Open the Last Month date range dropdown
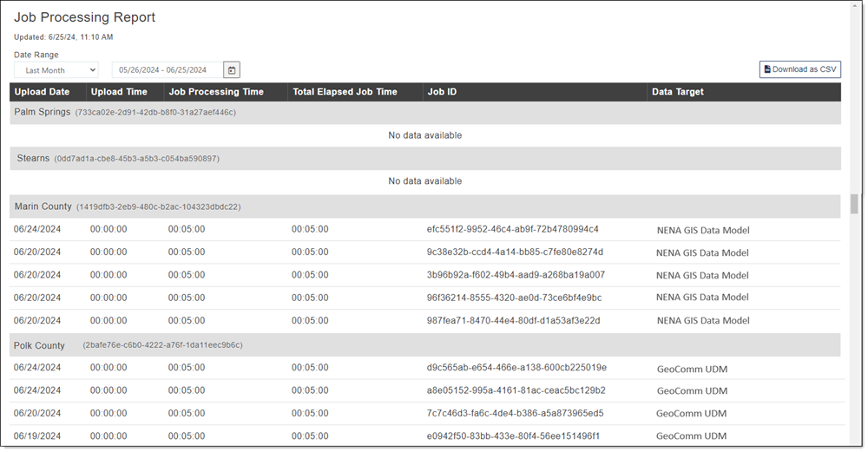 pos(56,70)
